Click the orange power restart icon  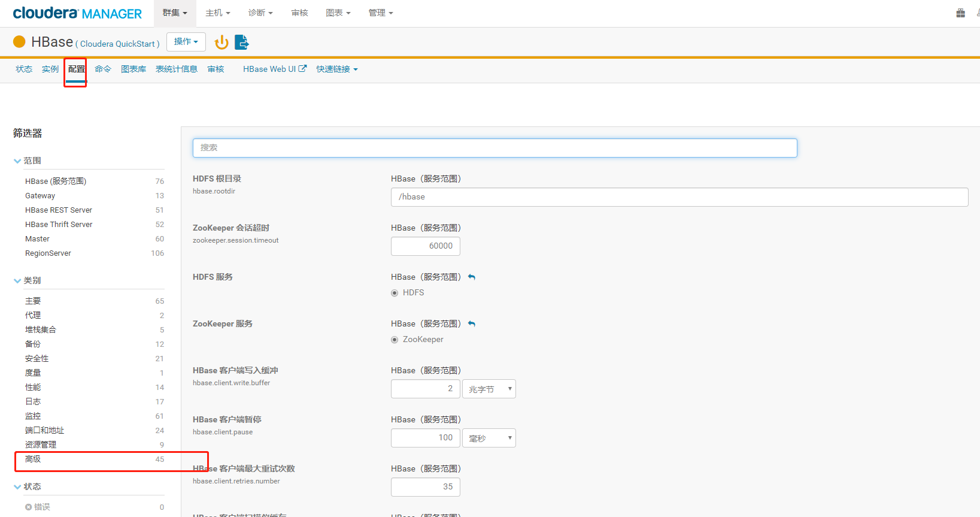(x=222, y=42)
